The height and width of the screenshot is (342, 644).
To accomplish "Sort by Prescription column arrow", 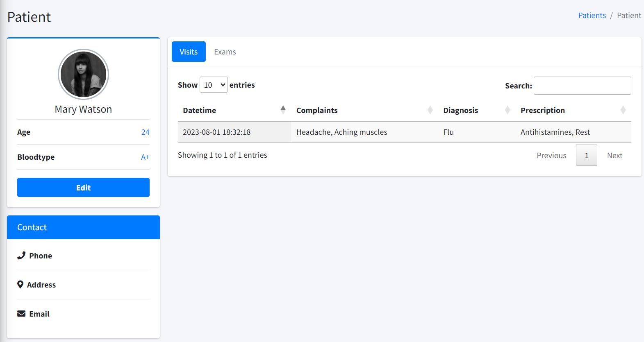I will (x=623, y=110).
